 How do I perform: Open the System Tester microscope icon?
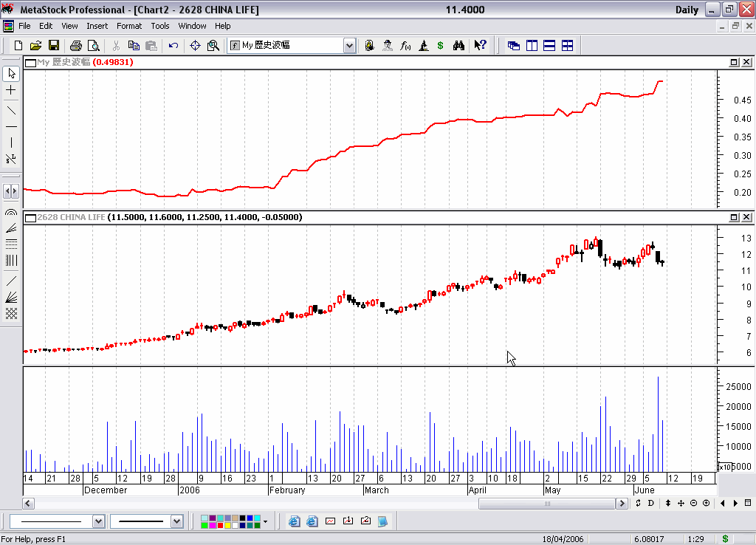click(423, 45)
